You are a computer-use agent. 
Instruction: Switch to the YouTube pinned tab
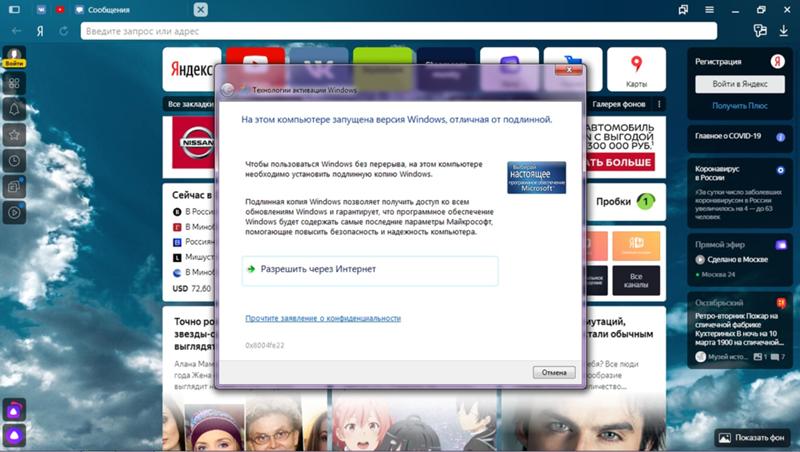[60, 10]
